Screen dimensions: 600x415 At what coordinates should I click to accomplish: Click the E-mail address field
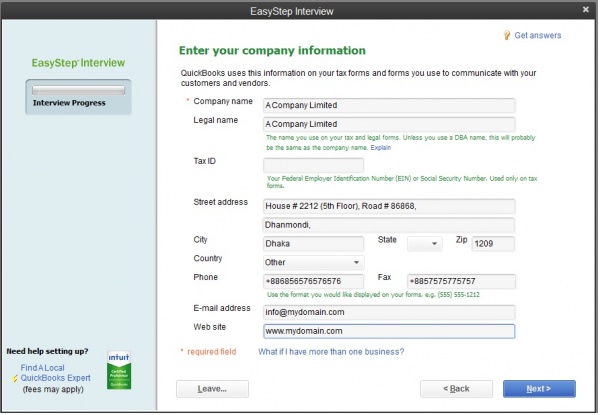[389, 312]
